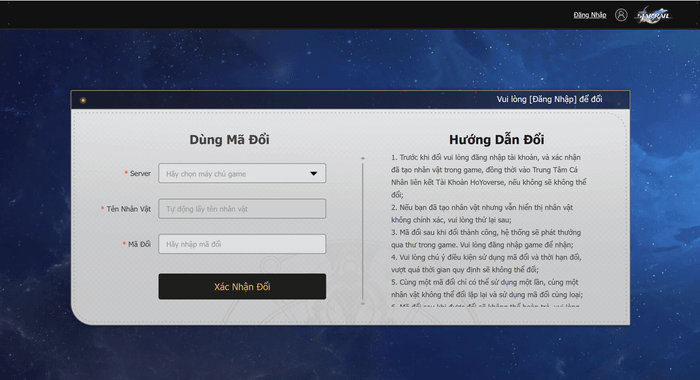This screenshot has width=700, height=380.
Task: Click the Tên Nhân Vật field label
Action: [x=129, y=209]
